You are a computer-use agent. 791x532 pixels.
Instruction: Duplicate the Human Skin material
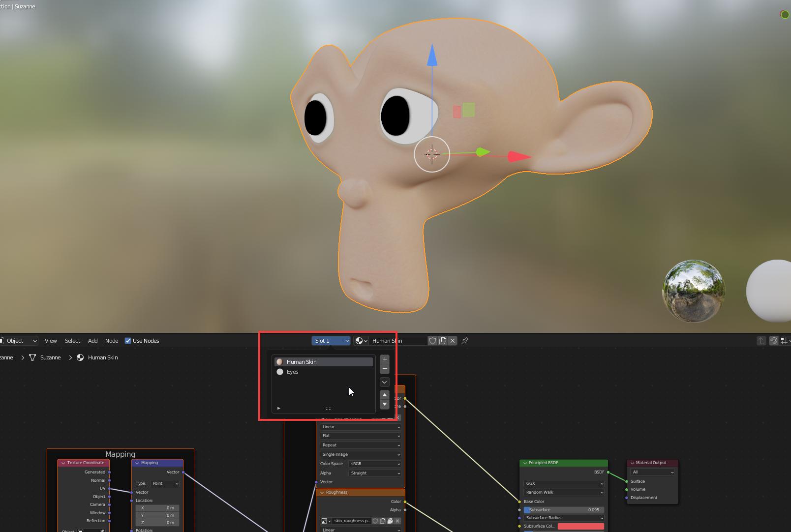(x=443, y=341)
